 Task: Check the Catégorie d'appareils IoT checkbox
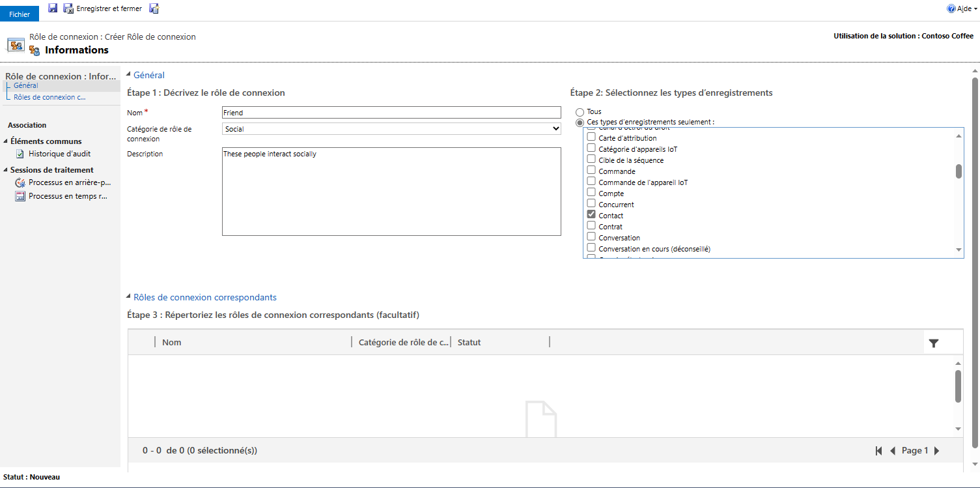(x=591, y=149)
